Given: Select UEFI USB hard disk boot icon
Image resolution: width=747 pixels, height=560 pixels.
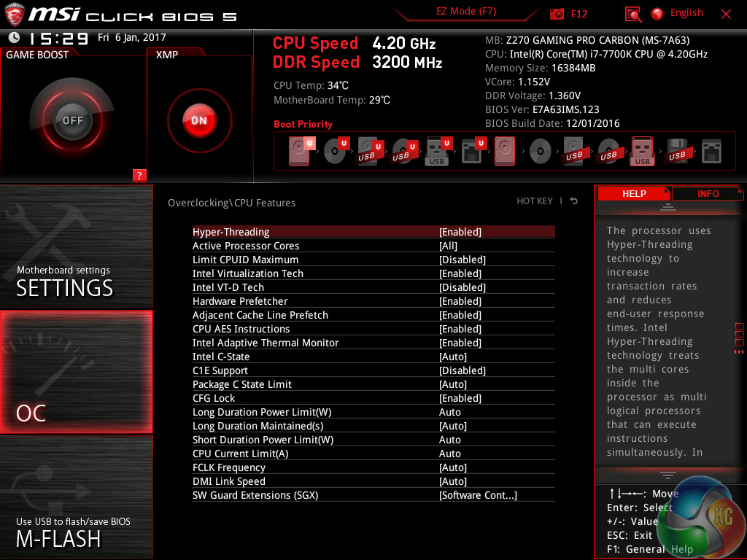Looking at the screenshot, I should click(x=370, y=151).
